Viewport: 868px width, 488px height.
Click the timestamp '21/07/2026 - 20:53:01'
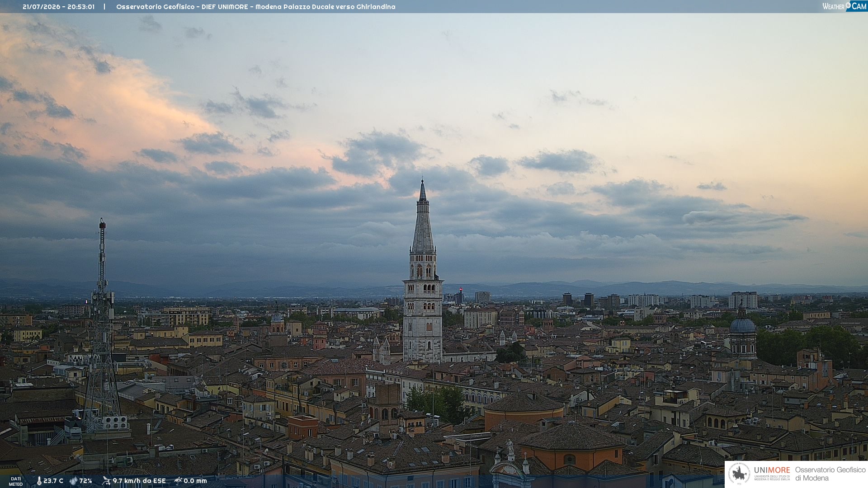click(59, 7)
